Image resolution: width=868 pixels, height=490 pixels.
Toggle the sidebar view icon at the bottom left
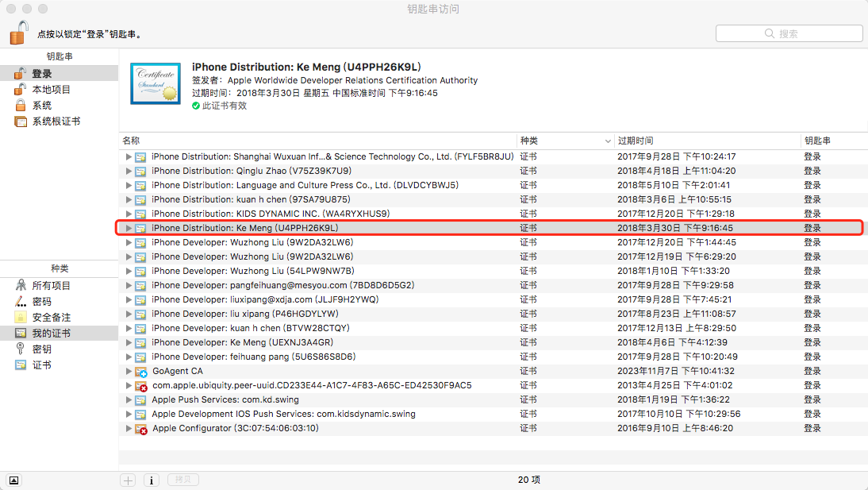(13, 480)
